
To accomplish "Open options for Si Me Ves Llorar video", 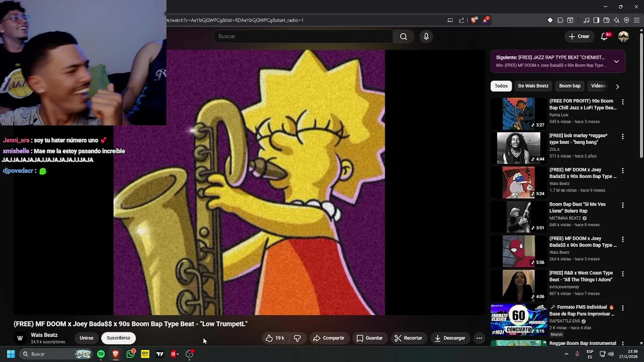I will coord(623,205).
